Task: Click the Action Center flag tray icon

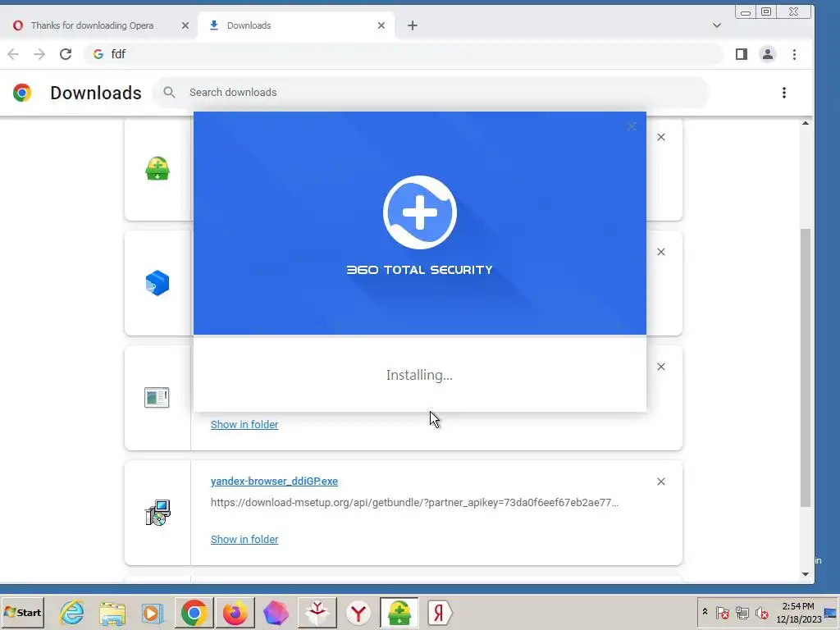Action: click(x=722, y=612)
